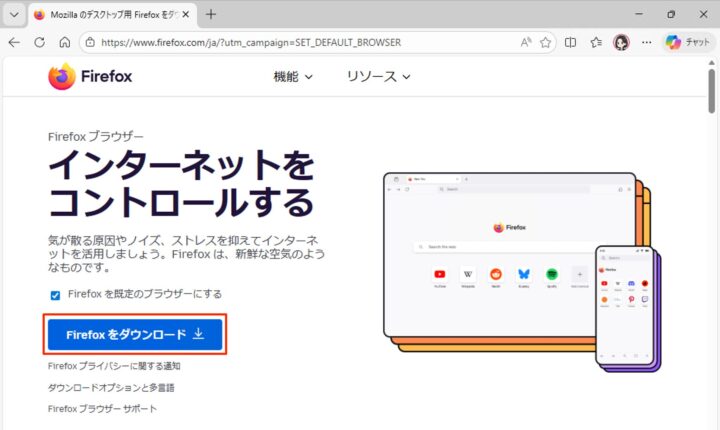The width and height of the screenshot is (720, 430).
Task: Click the read aloud icon in address bar
Action: (x=526, y=43)
